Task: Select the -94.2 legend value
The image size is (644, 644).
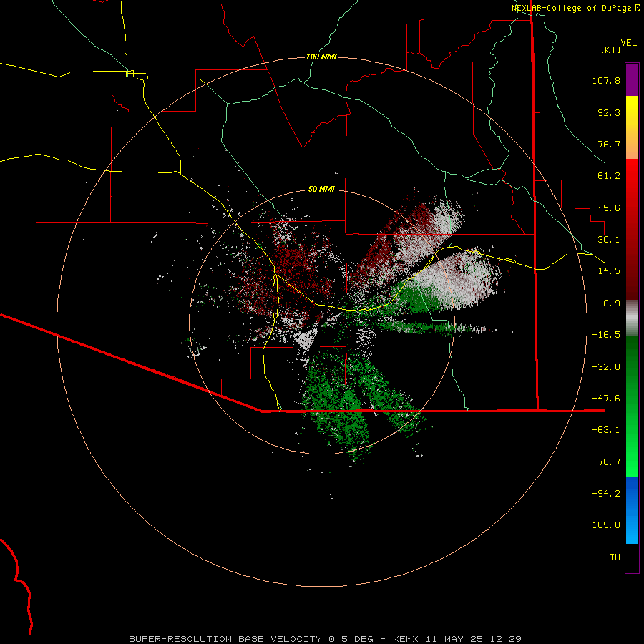Action: (x=606, y=493)
